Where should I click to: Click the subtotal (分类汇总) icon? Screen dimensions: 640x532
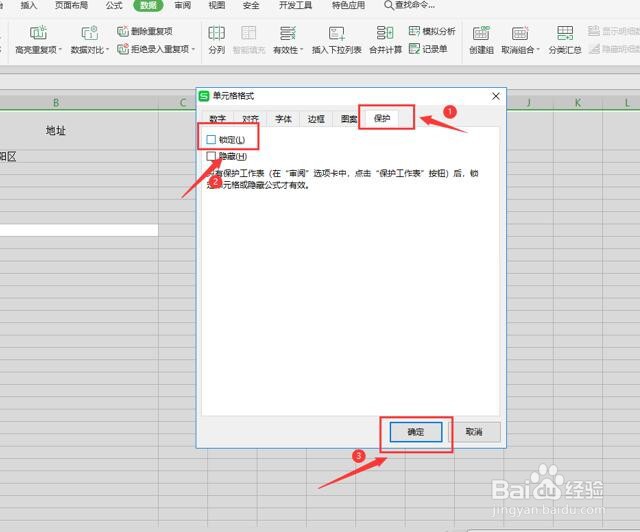tap(565, 33)
